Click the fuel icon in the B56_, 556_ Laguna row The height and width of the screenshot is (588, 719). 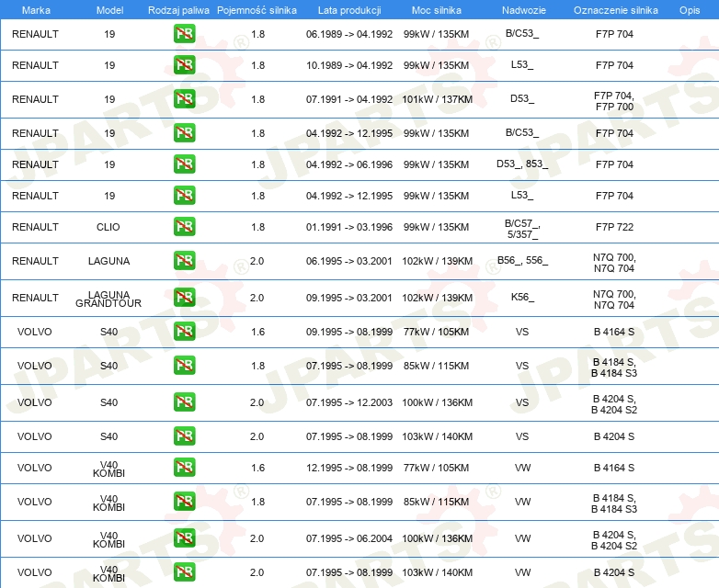click(x=184, y=260)
